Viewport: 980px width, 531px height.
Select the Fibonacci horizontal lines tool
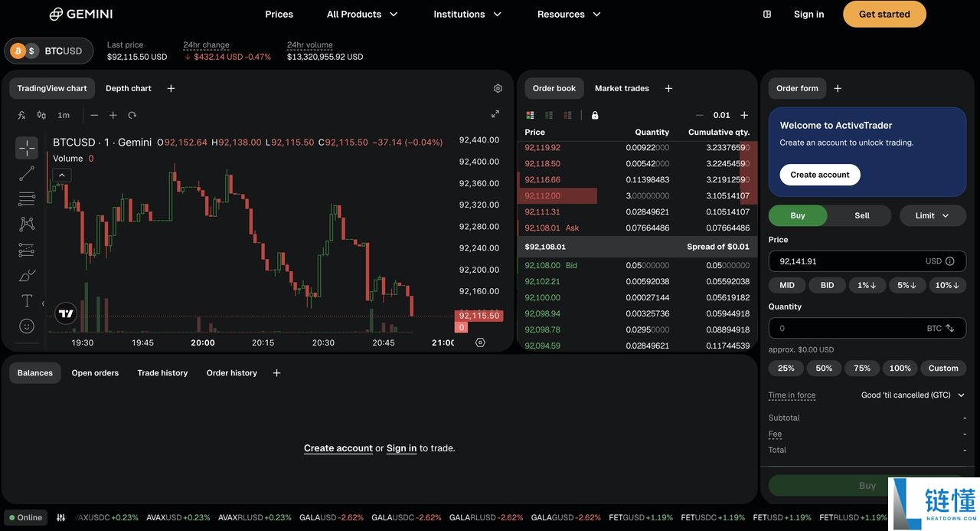27,199
